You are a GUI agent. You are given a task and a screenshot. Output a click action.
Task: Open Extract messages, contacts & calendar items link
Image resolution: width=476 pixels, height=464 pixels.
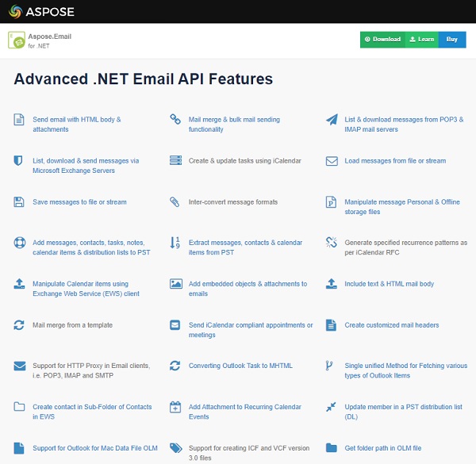click(x=245, y=247)
